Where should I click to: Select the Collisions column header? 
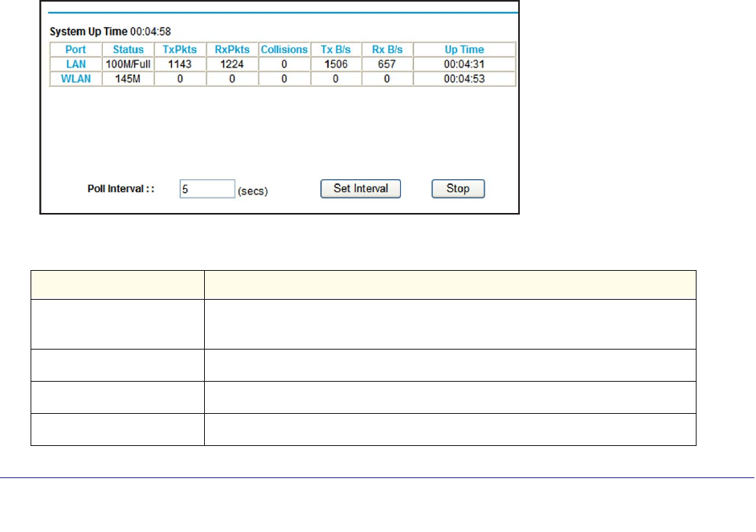pos(284,50)
